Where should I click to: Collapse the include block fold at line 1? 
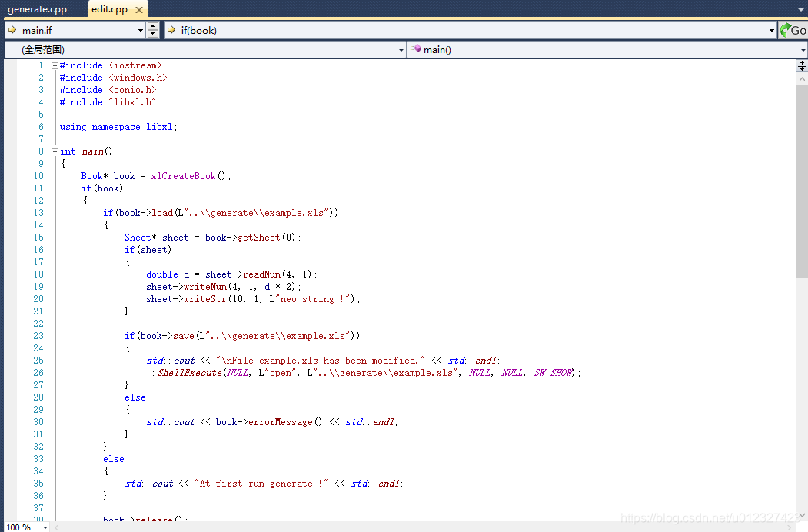coord(54,65)
